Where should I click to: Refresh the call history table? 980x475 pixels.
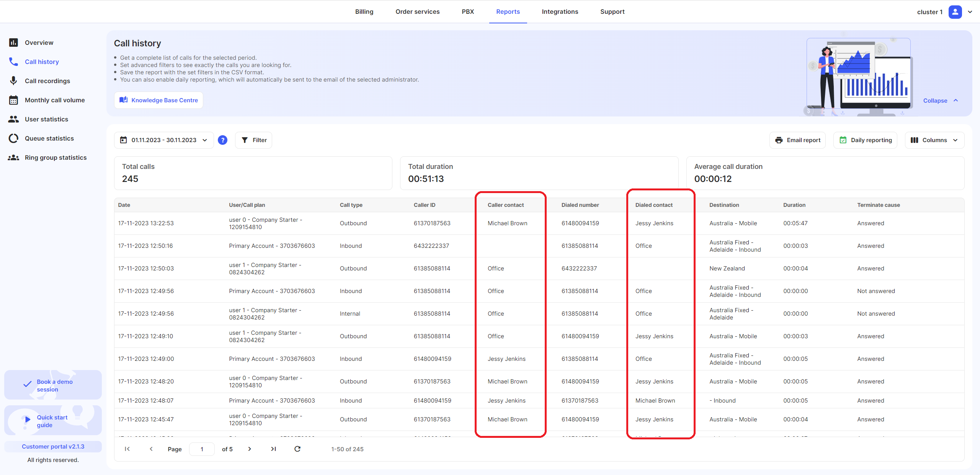(297, 449)
